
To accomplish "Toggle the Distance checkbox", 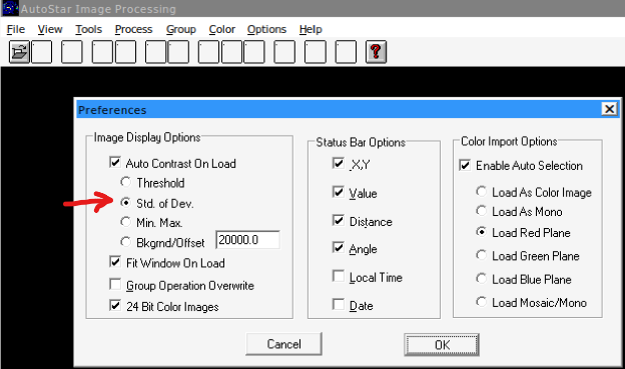I will [x=338, y=220].
